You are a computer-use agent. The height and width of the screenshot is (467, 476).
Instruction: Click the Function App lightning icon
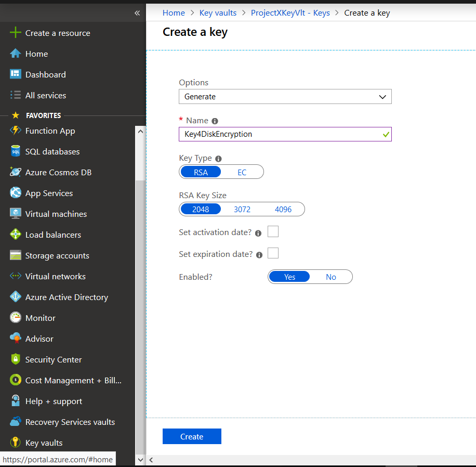coord(16,131)
